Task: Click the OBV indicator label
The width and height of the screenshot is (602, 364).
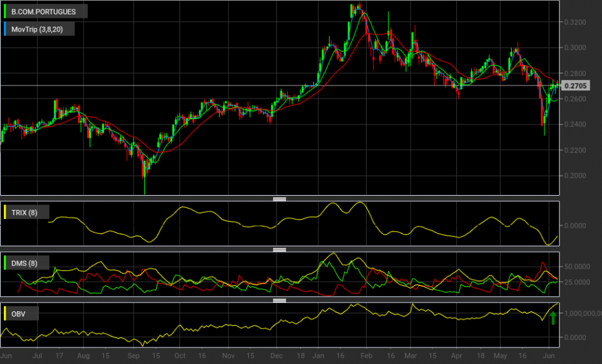Action: [x=18, y=314]
